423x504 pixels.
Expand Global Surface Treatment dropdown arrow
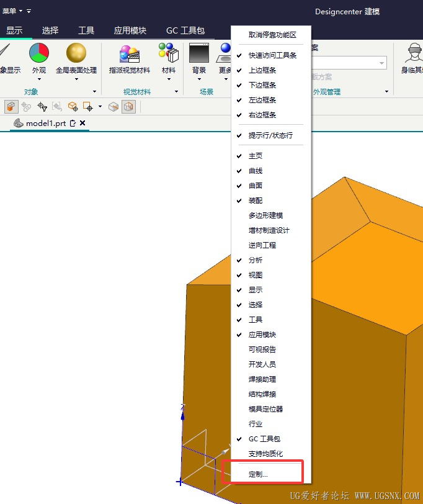(76, 79)
